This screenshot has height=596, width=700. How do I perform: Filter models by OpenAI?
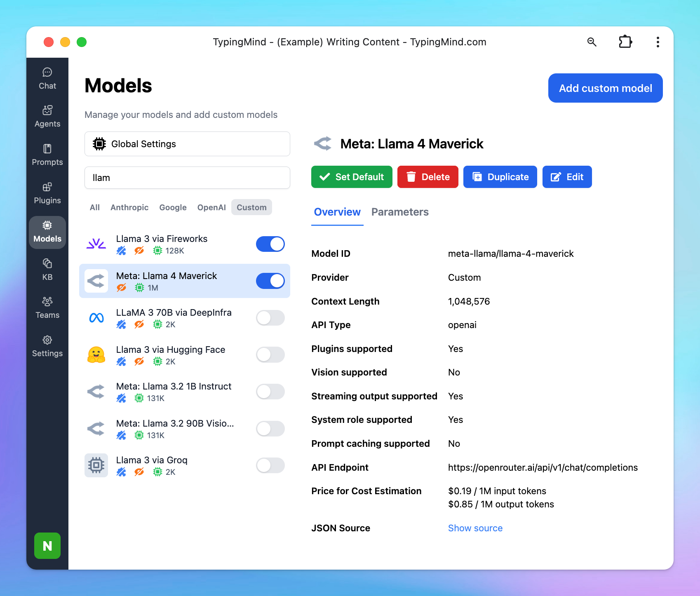coord(211,207)
